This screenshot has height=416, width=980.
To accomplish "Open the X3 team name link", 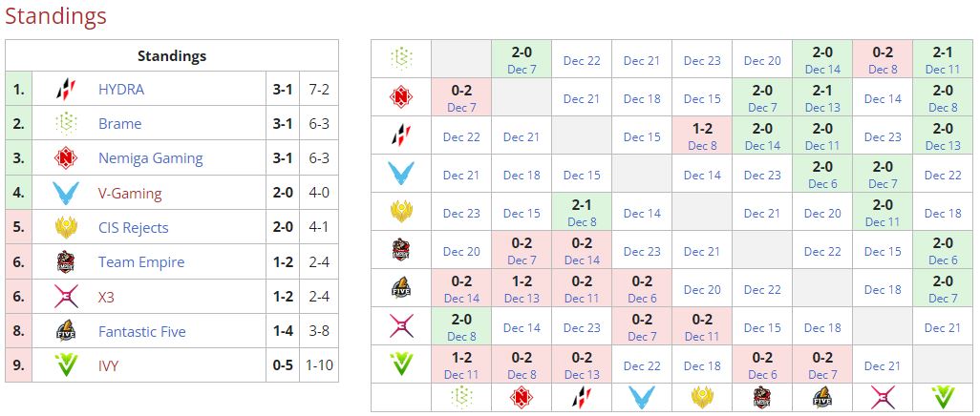I will point(106,298).
